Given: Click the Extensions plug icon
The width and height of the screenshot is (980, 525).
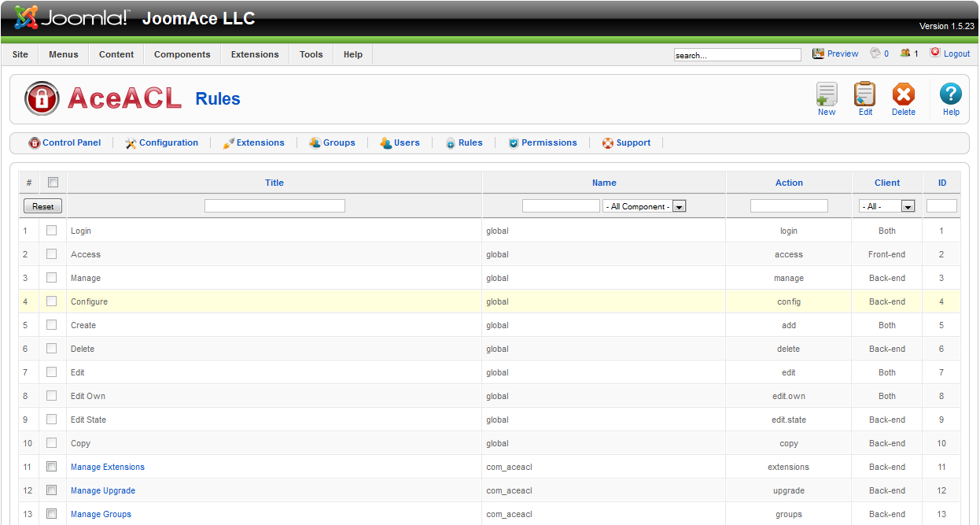Looking at the screenshot, I should click(229, 143).
